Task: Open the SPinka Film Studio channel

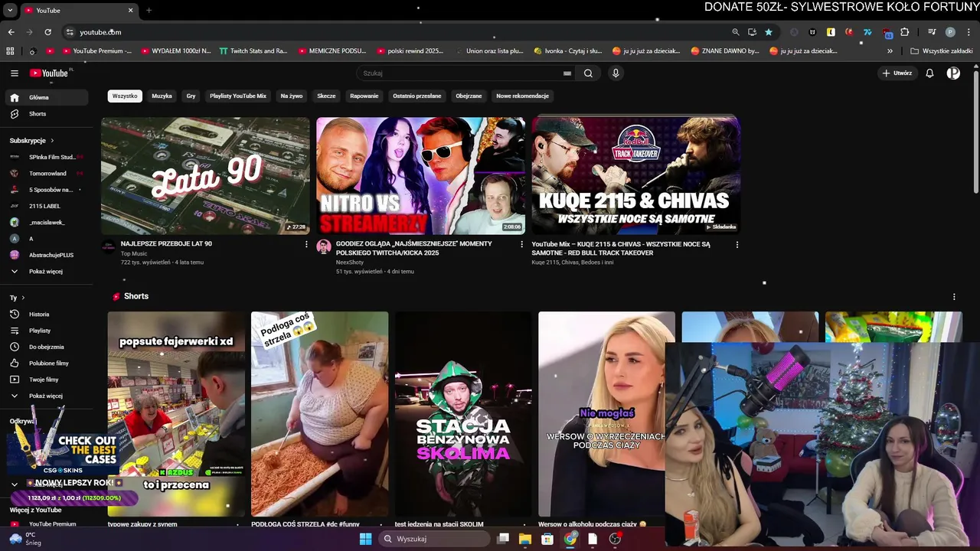Action: point(47,157)
